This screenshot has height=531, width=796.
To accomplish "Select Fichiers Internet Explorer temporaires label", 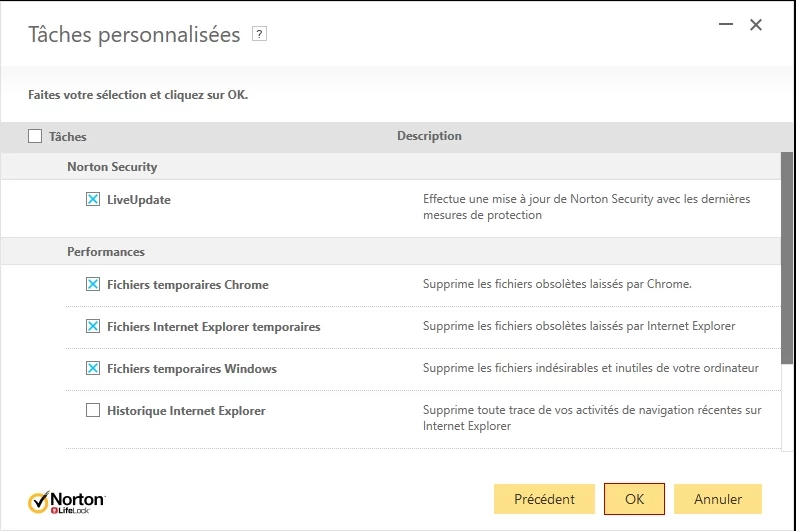I will pos(214,326).
